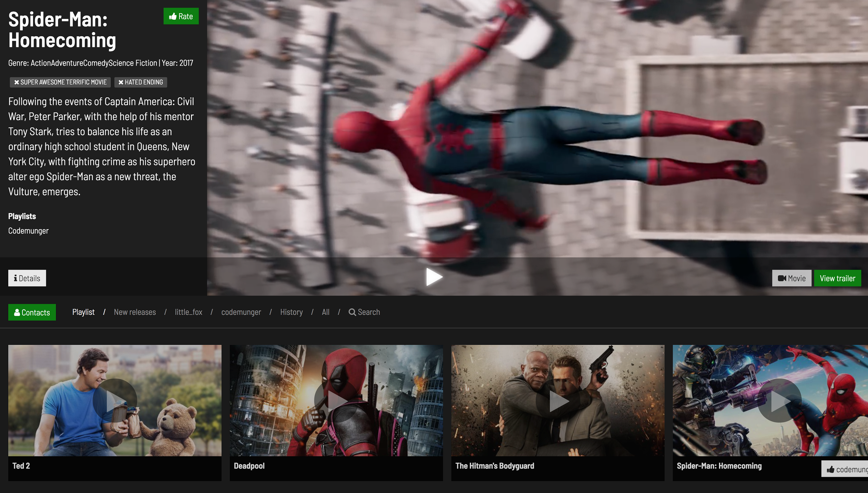Remove the SUPER AWESOME TERRIFIC MOVIE tag
The width and height of the screenshot is (868, 493).
pos(17,82)
